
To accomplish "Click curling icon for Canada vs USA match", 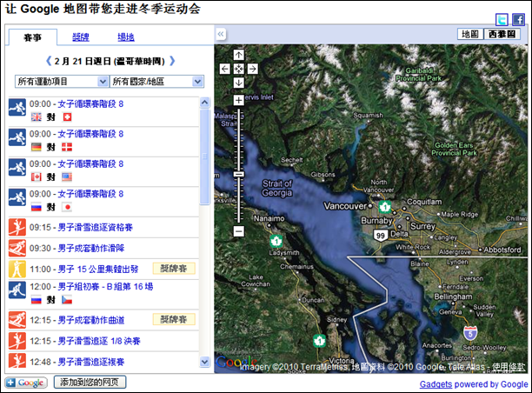I will pyautogui.click(x=17, y=167).
